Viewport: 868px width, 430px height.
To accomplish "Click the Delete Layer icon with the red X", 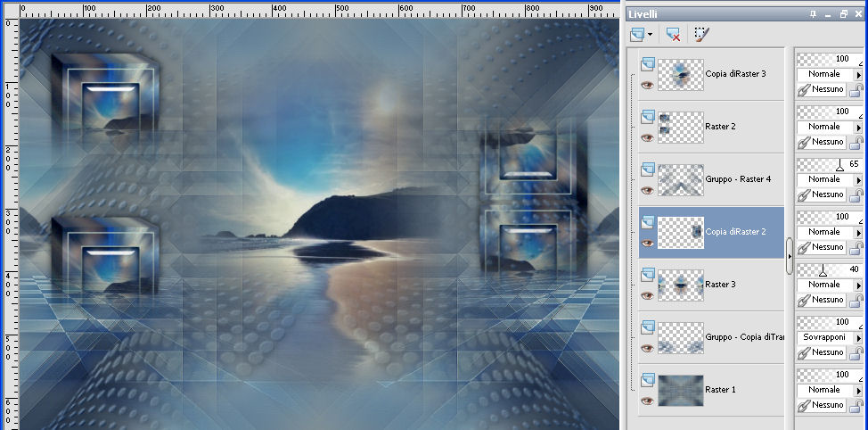I will click(x=673, y=35).
